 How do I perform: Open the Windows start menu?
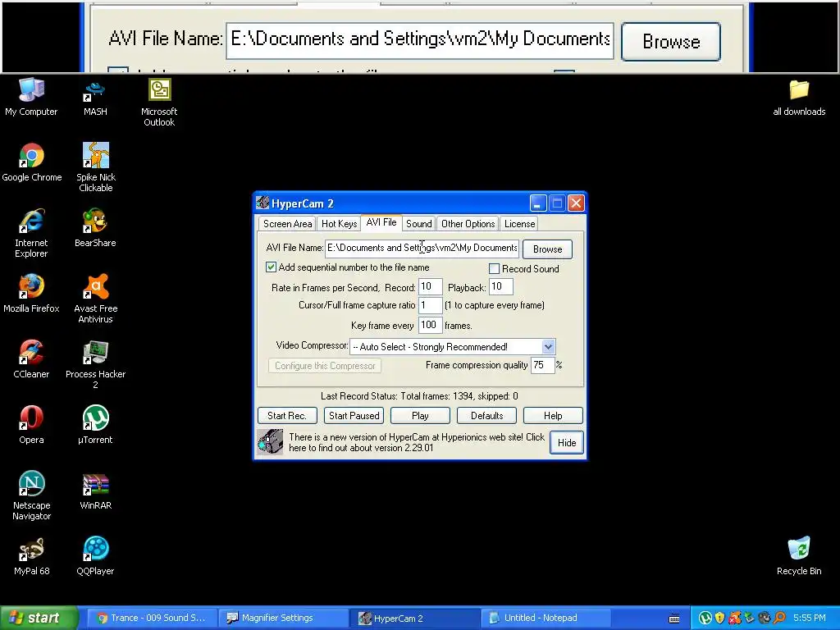click(39, 618)
